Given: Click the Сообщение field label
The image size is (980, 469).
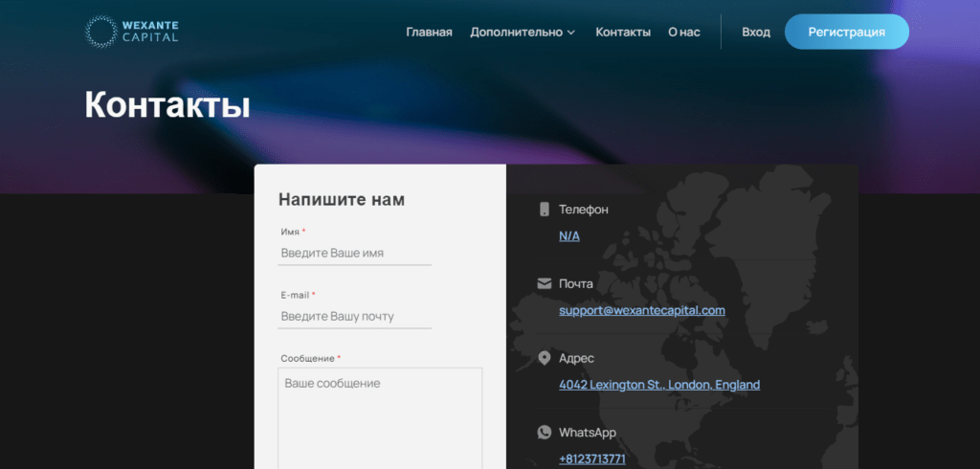Looking at the screenshot, I should tap(307, 358).
